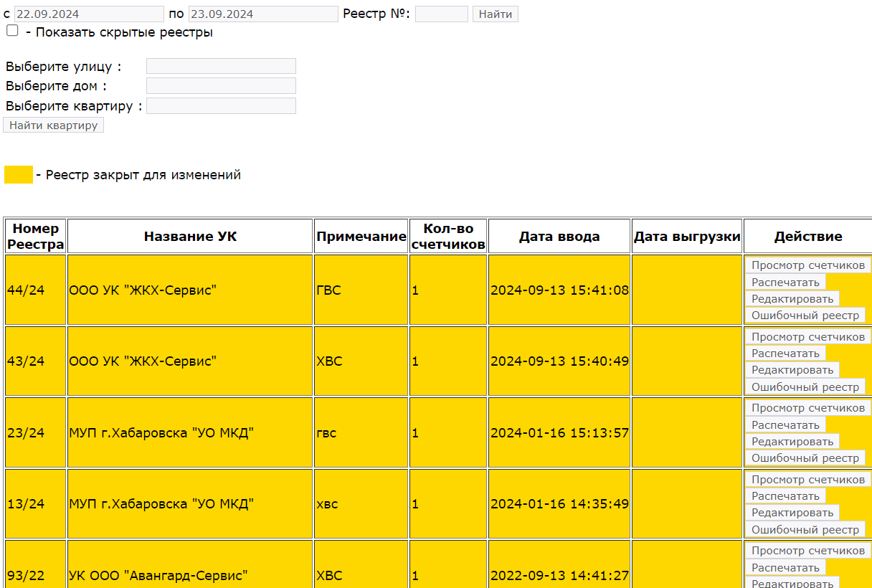Click 'Редактировать' for registry 44/24
Image resolution: width=872 pixels, height=588 pixels.
[792, 298]
